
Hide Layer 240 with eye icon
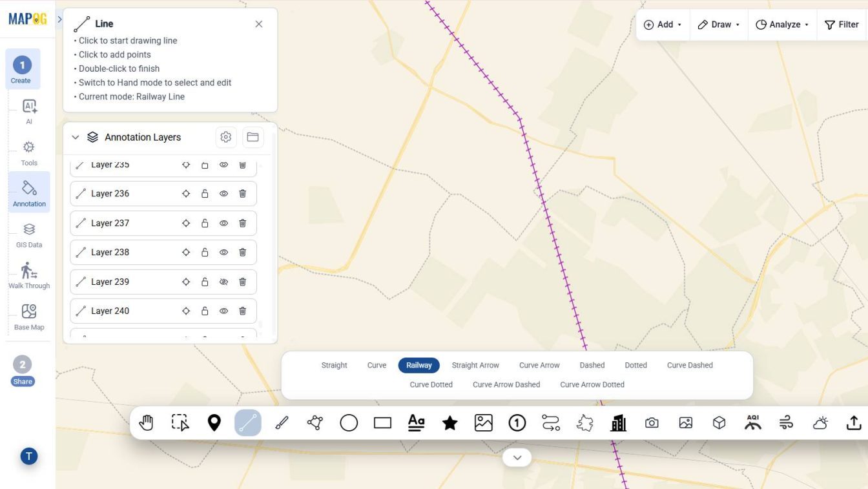click(x=223, y=311)
